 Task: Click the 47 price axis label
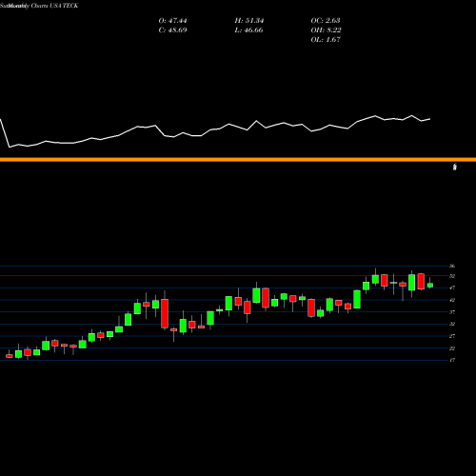coord(452,288)
